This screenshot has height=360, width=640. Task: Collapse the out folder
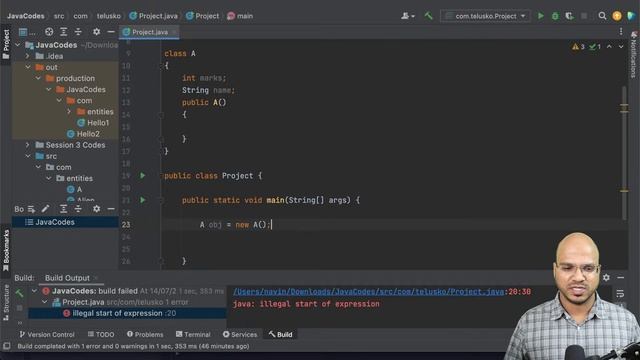(x=28, y=67)
